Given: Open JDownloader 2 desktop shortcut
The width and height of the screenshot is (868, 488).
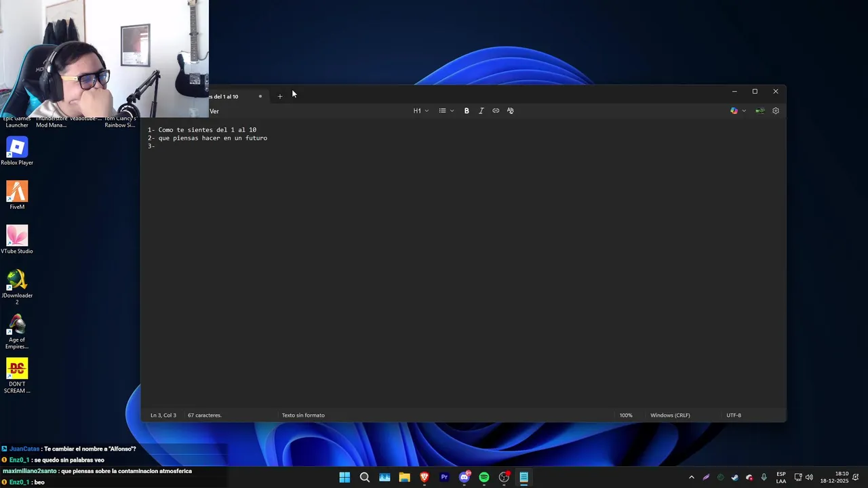Looking at the screenshot, I should click(x=17, y=287).
